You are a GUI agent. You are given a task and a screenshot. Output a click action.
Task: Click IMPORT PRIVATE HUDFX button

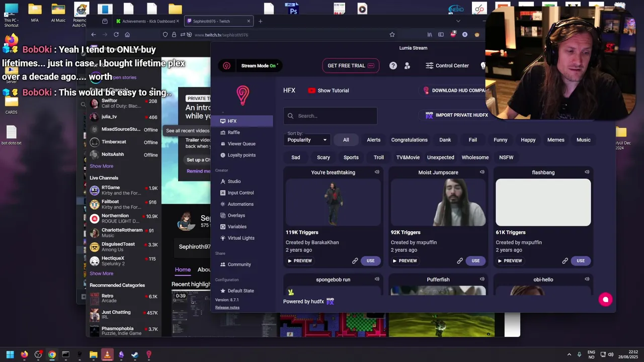(x=457, y=115)
